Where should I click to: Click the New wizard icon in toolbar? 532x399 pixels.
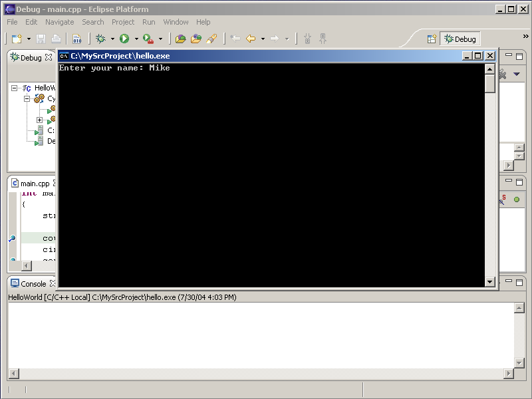(17, 39)
